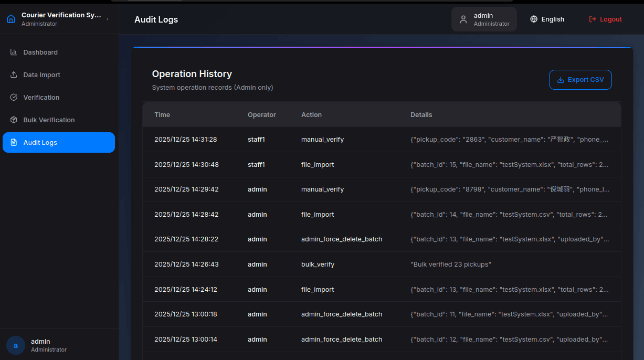This screenshot has height=360, width=644.
Task: Collapse the sidebar using the chevron arrow
Action: point(108,19)
